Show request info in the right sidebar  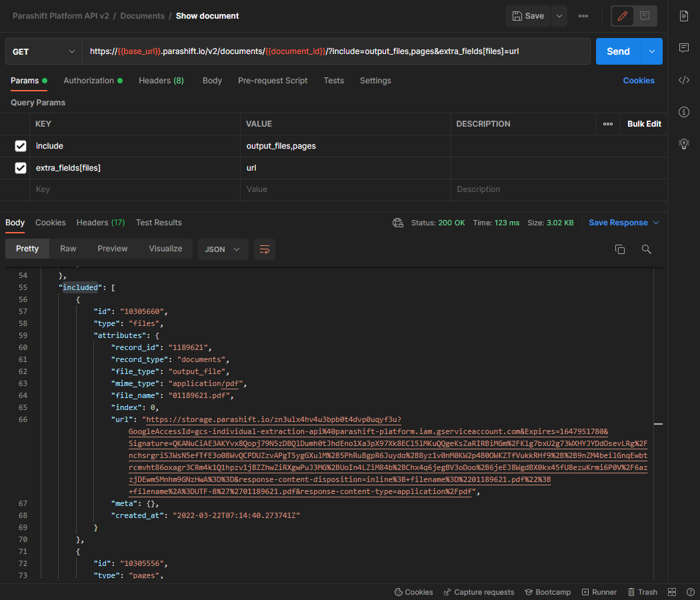[684, 112]
